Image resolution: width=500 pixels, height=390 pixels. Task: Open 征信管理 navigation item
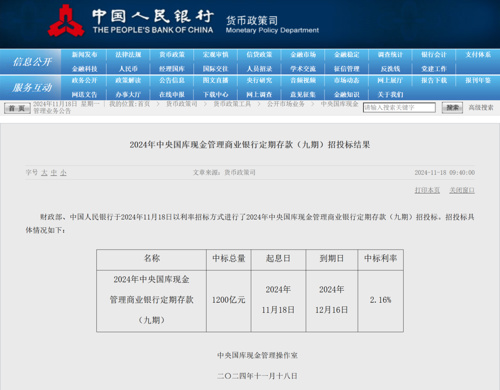point(346,69)
